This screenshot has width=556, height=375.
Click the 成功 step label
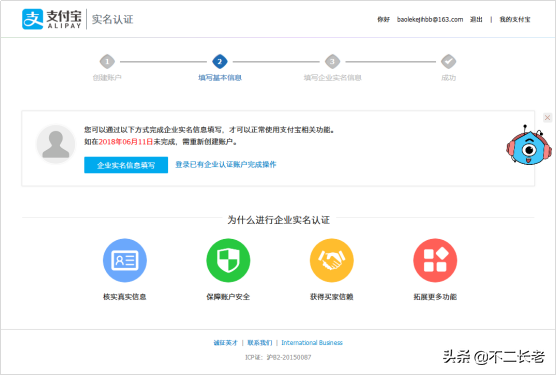449,78
